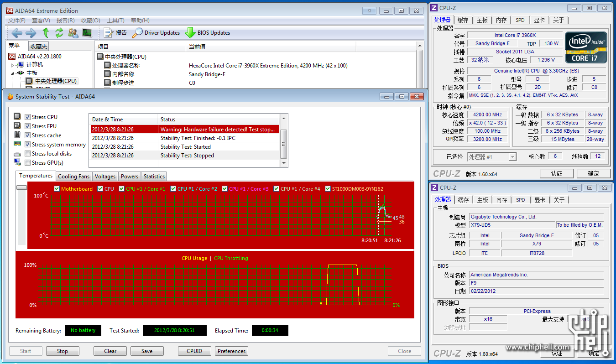Open Preferences in stability test
Image resolution: width=616 pixels, height=364 pixels.
(x=232, y=351)
